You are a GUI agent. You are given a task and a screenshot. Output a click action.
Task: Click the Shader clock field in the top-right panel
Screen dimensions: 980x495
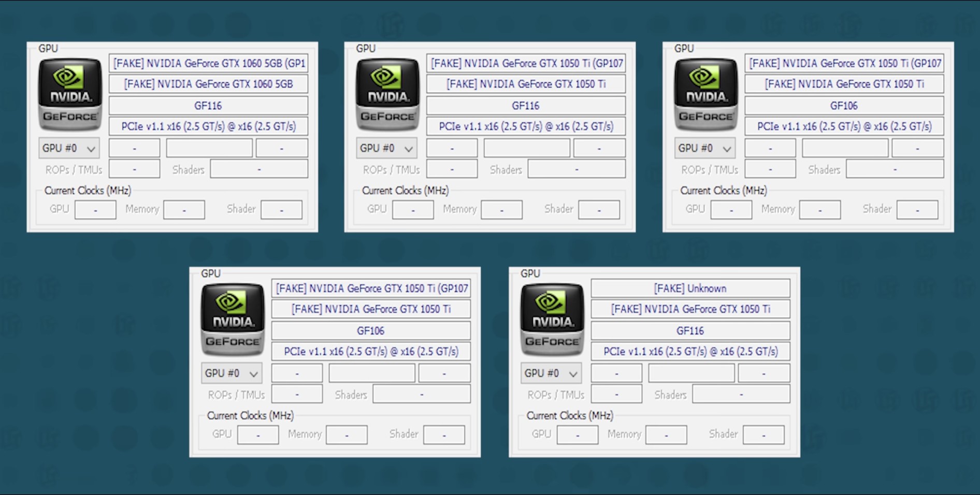(x=917, y=210)
